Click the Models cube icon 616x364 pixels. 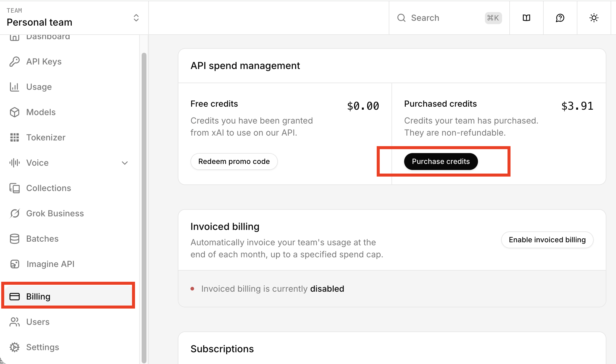(14, 112)
